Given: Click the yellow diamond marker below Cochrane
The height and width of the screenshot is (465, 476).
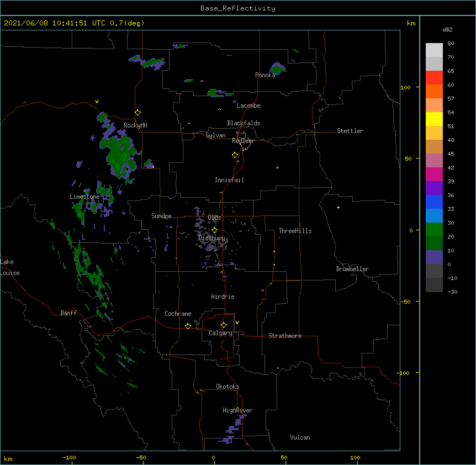Looking at the screenshot, I should pyautogui.click(x=188, y=326).
